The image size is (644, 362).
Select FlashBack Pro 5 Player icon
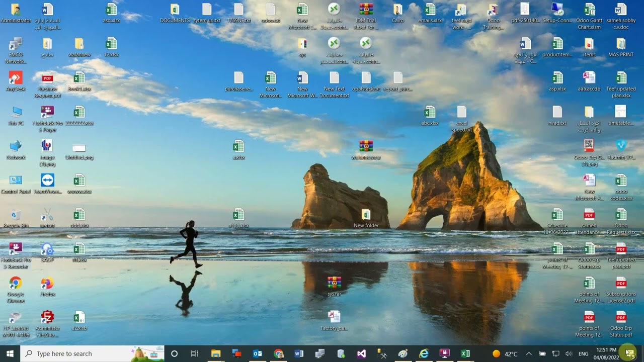coord(47,119)
